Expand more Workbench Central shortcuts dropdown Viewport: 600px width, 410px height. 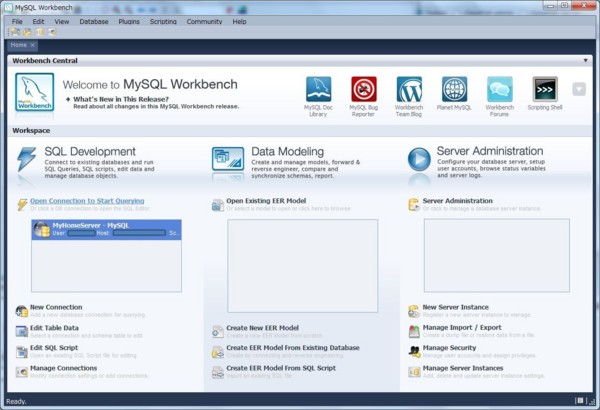579,89
